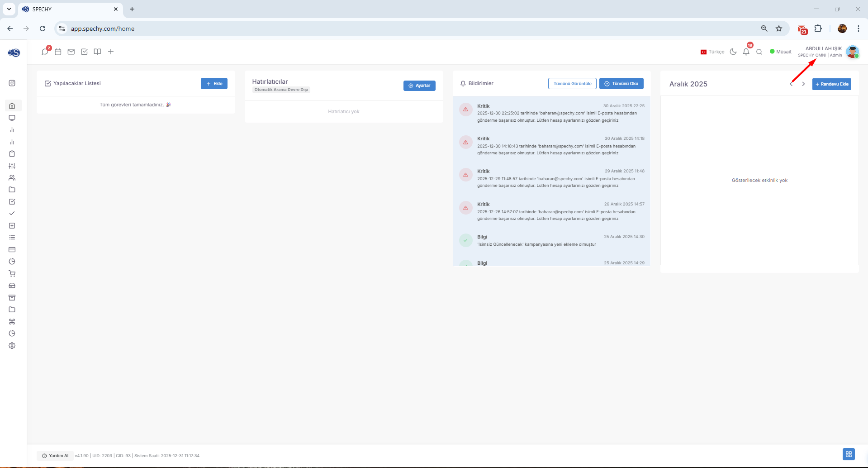Open the sliders adjustment icon in the sidebar
Screen dimensions: 868x468
tap(12, 166)
